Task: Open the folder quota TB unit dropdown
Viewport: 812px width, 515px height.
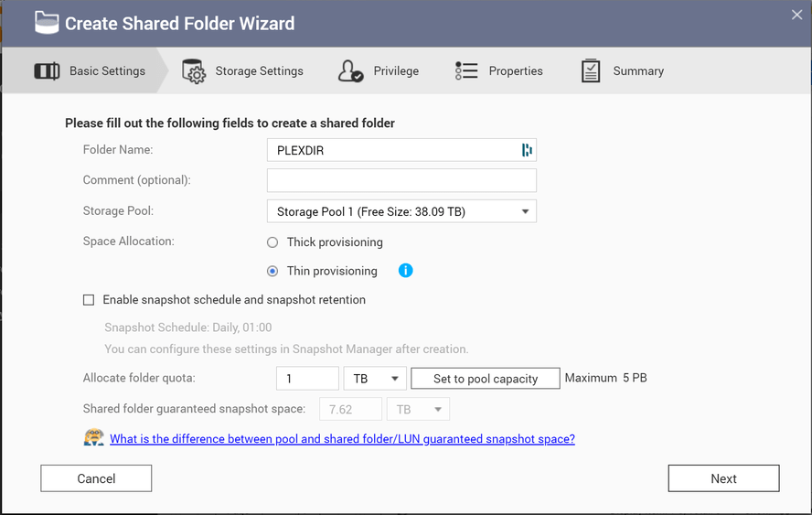Action: point(374,378)
